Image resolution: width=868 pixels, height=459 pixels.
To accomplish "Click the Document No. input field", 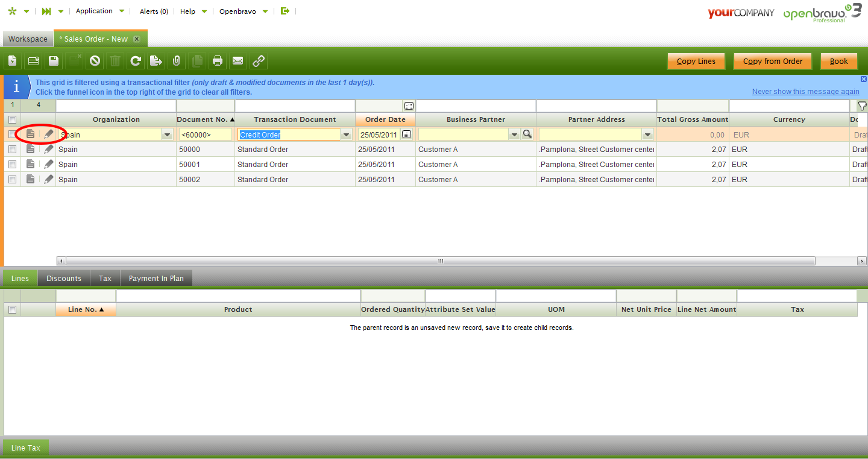I will click(204, 135).
